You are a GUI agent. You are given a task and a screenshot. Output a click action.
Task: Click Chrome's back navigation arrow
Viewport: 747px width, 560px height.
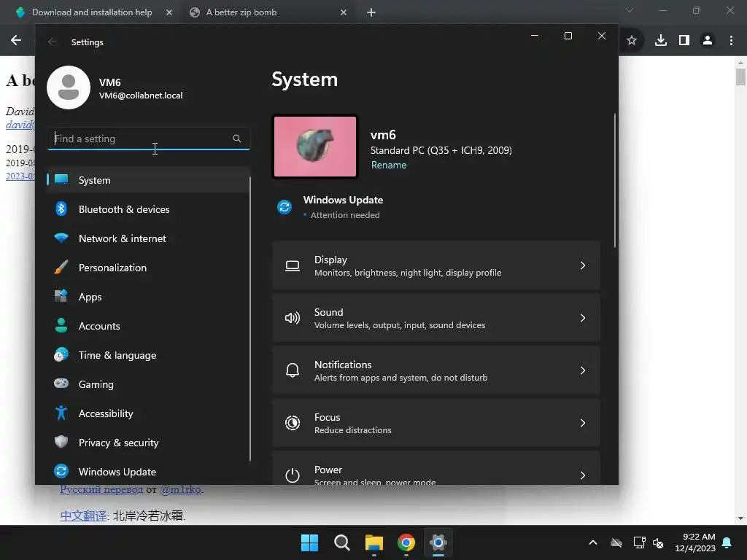point(16,41)
